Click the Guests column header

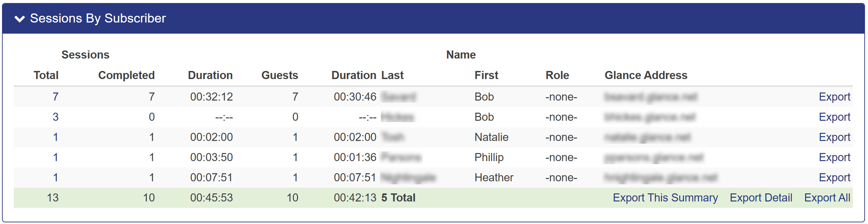280,75
